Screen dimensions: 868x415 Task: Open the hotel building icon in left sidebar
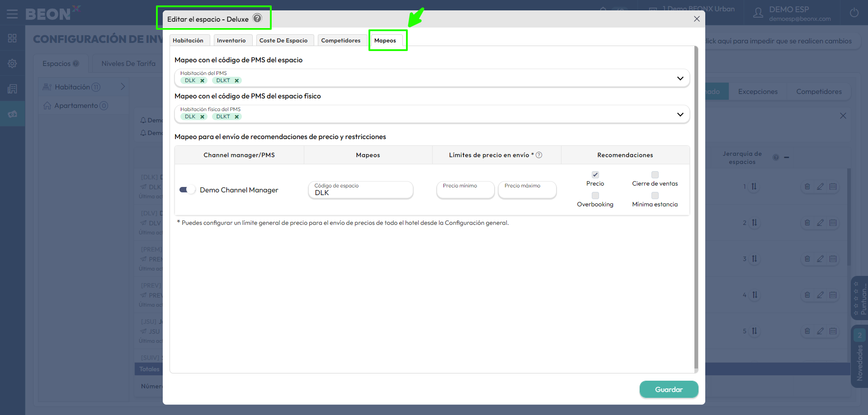click(12, 89)
